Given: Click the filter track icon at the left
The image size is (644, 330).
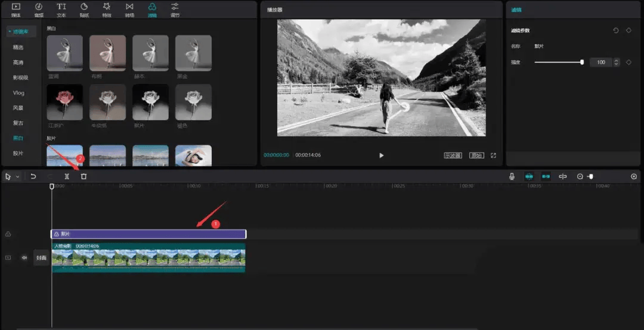Looking at the screenshot, I should coord(8,234).
